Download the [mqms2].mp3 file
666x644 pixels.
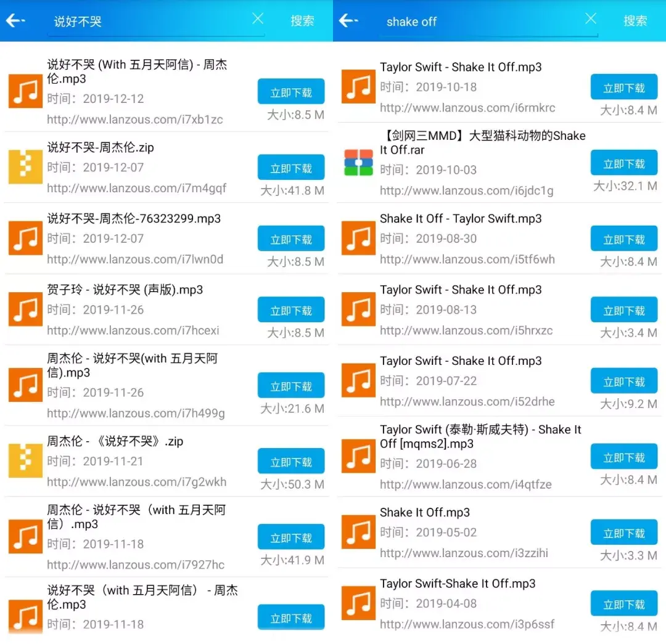tap(624, 457)
